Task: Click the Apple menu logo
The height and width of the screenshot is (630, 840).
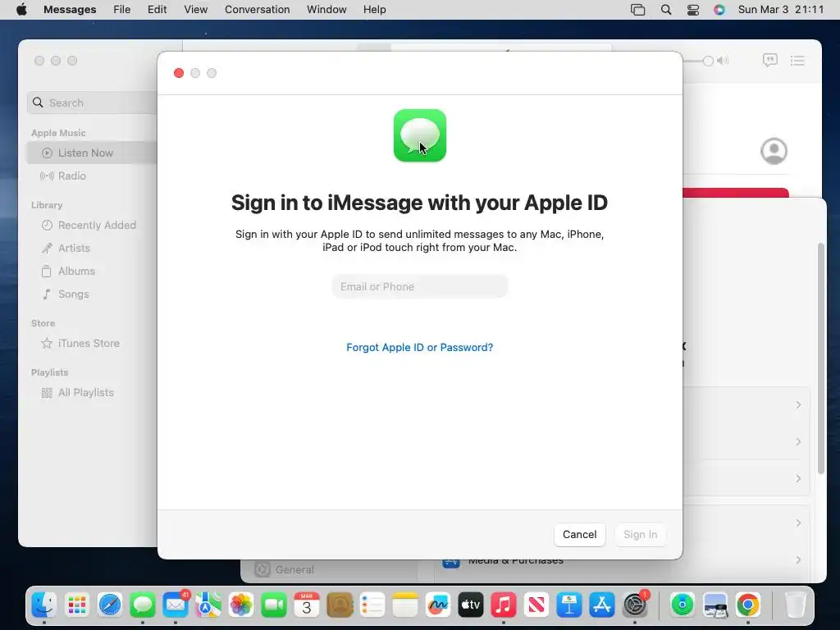Action: coord(21,10)
